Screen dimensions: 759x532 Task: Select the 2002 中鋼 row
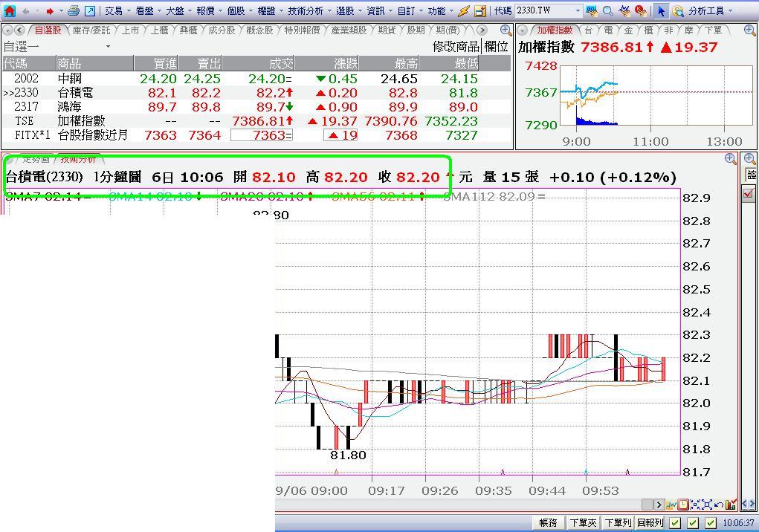[256, 78]
